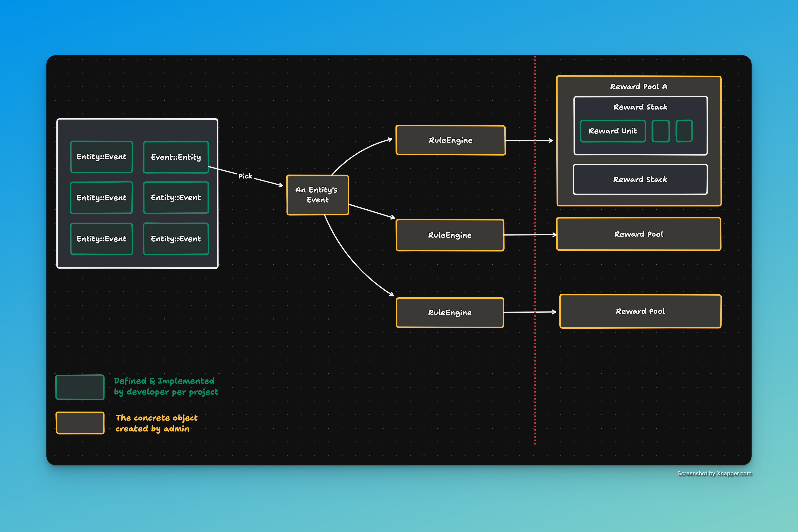Select the middle RuleEngine box
This screenshot has width=798, height=532.
(x=450, y=235)
